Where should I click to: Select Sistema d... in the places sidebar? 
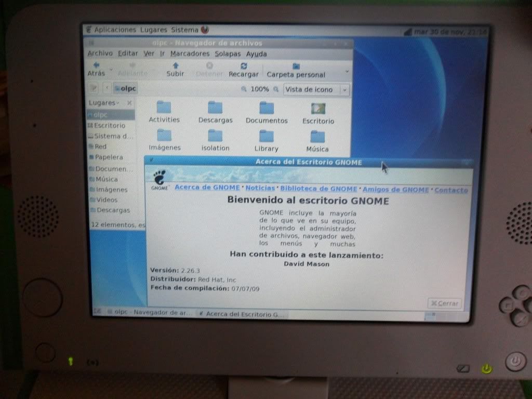point(111,136)
